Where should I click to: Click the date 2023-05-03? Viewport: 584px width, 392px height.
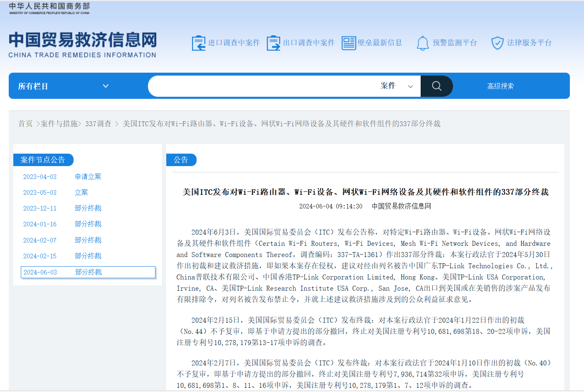tap(40, 193)
